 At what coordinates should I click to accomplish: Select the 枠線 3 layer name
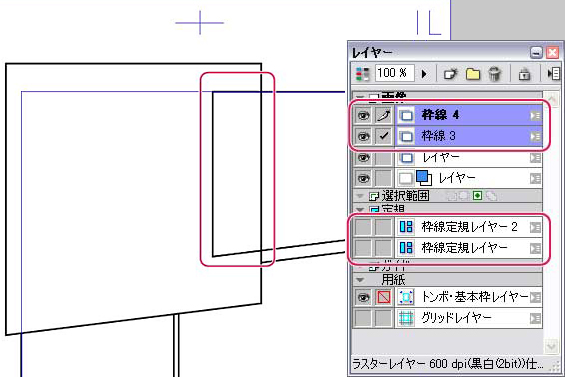tap(439, 136)
